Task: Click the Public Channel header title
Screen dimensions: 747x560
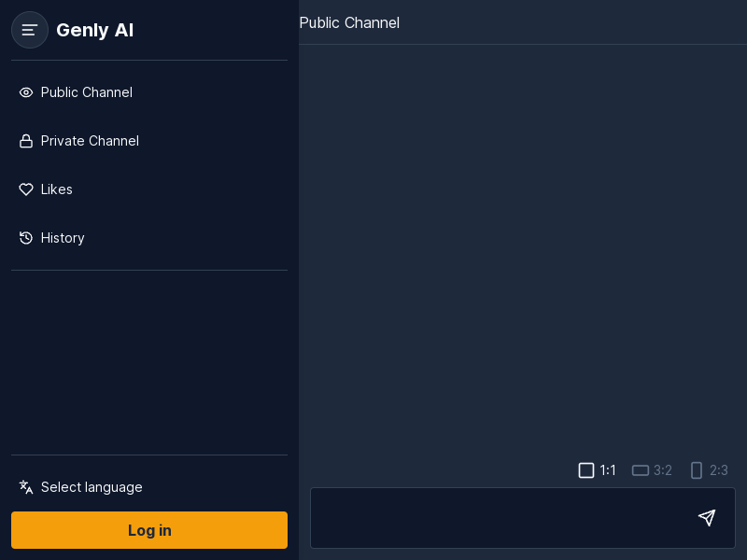Action: click(349, 22)
